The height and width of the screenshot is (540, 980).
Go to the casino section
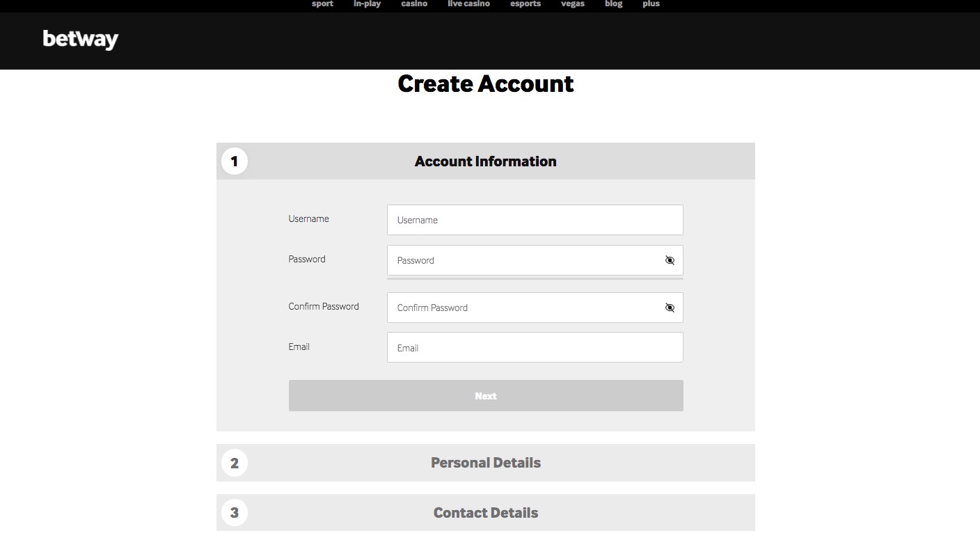point(414,3)
